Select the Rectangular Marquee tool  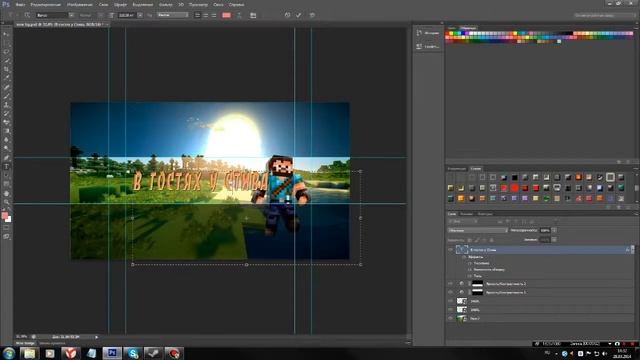[6, 43]
